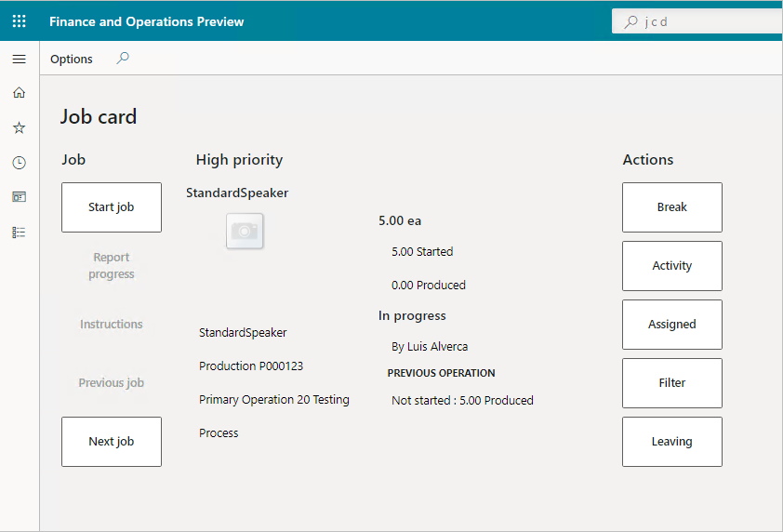Screen dimensions: 783x532
Task: Click the 0.00 Produced value
Action: [x=429, y=286]
